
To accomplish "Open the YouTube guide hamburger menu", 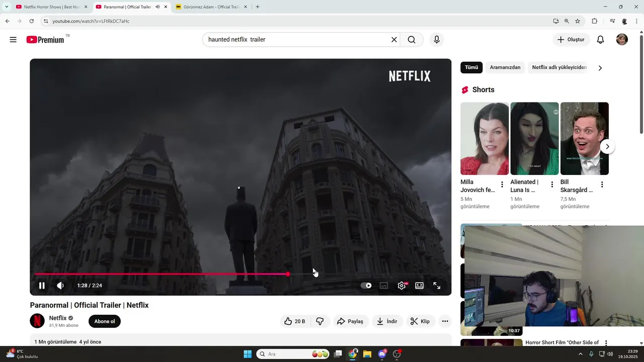I will coord(13,40).
